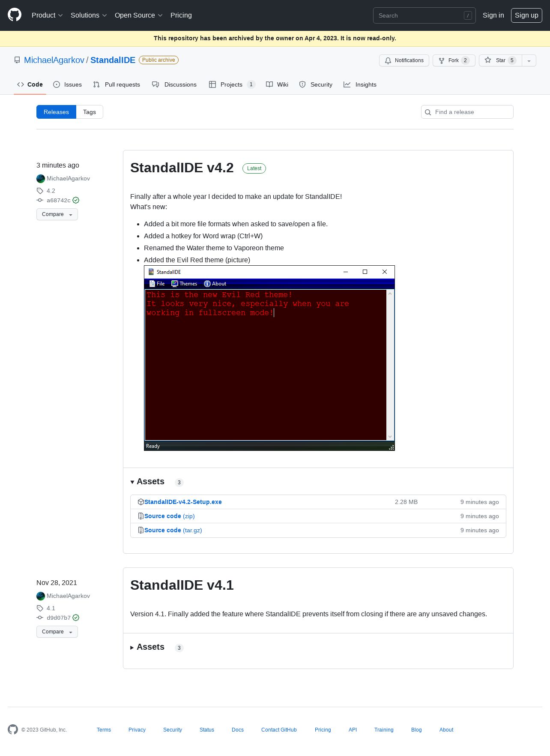Image resolution: width=550 pixels, height=756 pixels.
Task: Switch to the Issues tab
Action: click(68, 84)
